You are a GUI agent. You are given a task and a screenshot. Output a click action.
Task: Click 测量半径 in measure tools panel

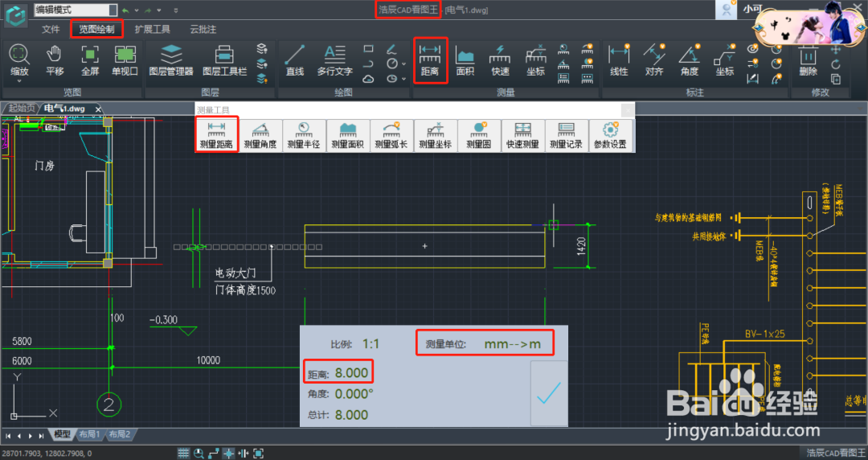(x=304, y=136)
